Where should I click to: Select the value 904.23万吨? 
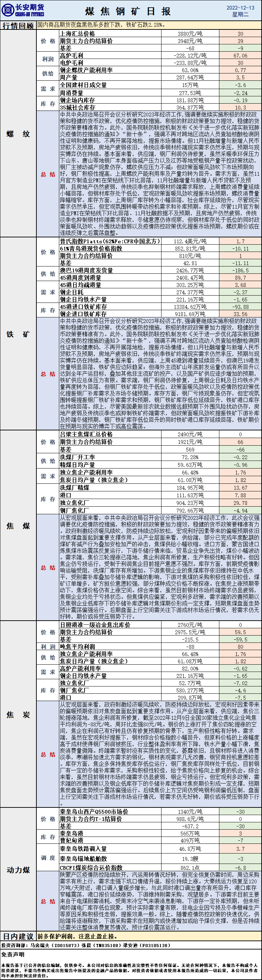click(190, 503)
